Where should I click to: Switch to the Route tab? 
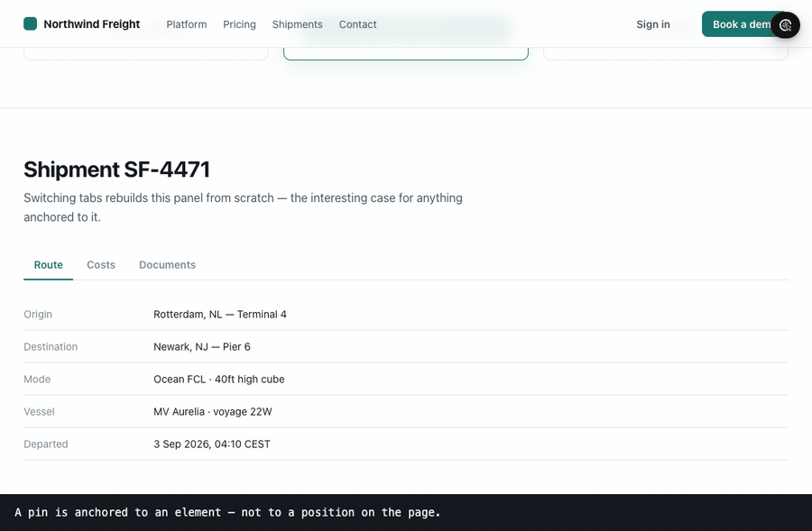(48, 265)
